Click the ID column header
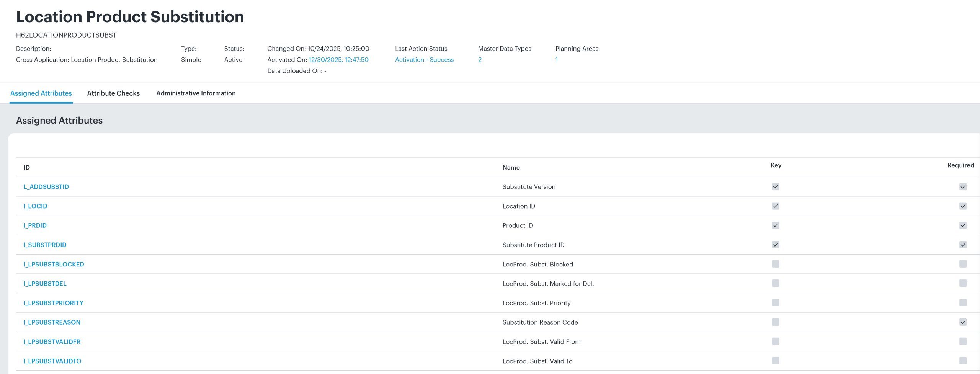The width and height of the screenshot is (980, 374). (26, 167)
